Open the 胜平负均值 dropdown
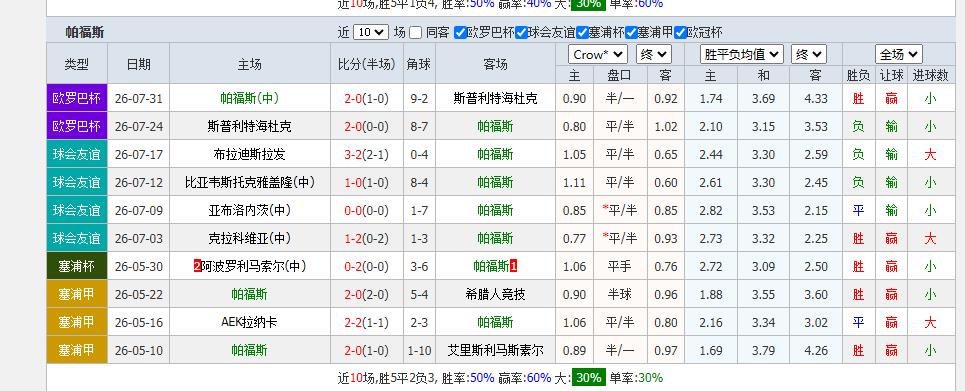This screenshot has width=965, height=391. pos(742,54)
